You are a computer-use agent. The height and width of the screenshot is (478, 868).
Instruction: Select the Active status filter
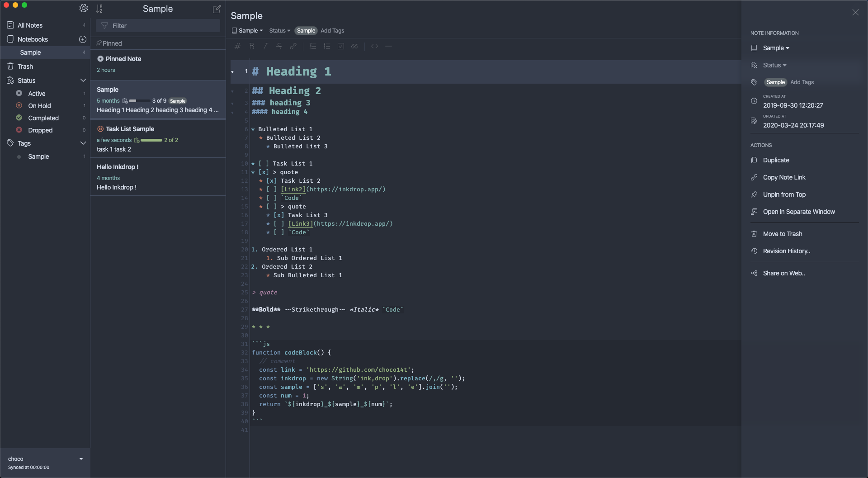click(x=45, y=94)
